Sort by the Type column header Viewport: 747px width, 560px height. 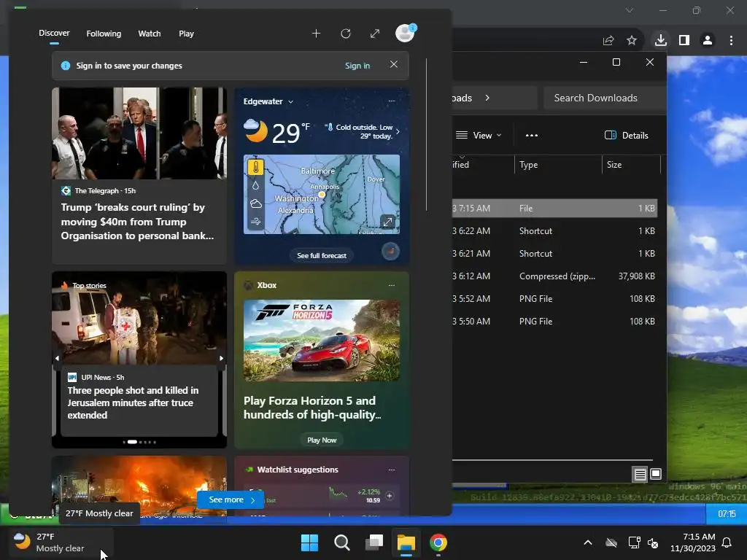coord(558,165)
